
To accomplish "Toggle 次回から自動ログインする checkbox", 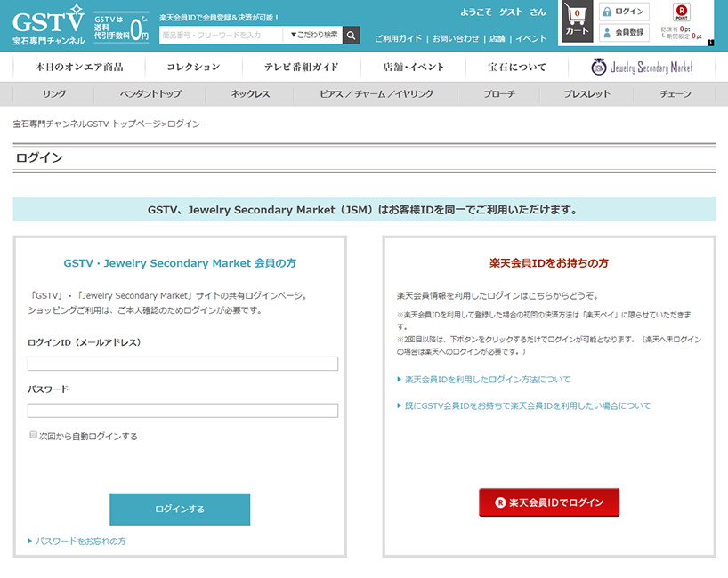I will point(34,435).
